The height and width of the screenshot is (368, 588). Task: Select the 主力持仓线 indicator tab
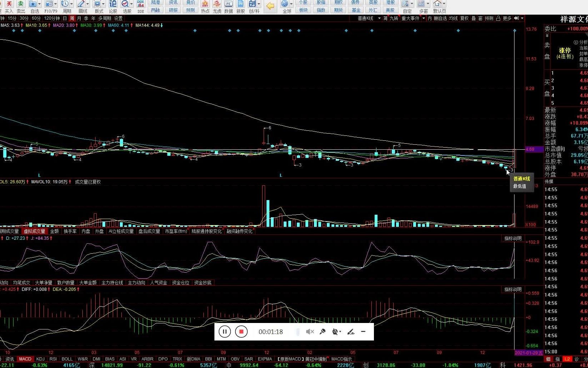coord(112,283)
